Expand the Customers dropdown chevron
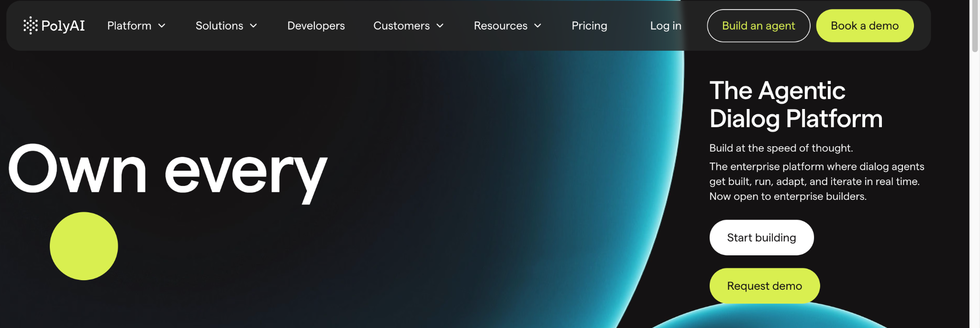980x328 pixels. 440,26
